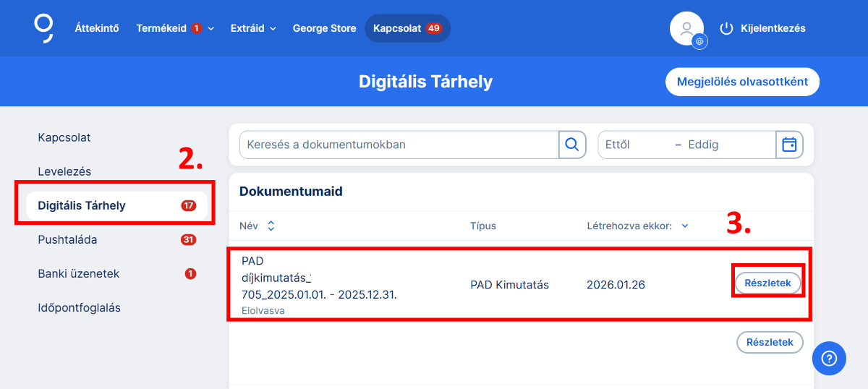
Task: Click the Típus column header
Action: [x=483, y=226]
